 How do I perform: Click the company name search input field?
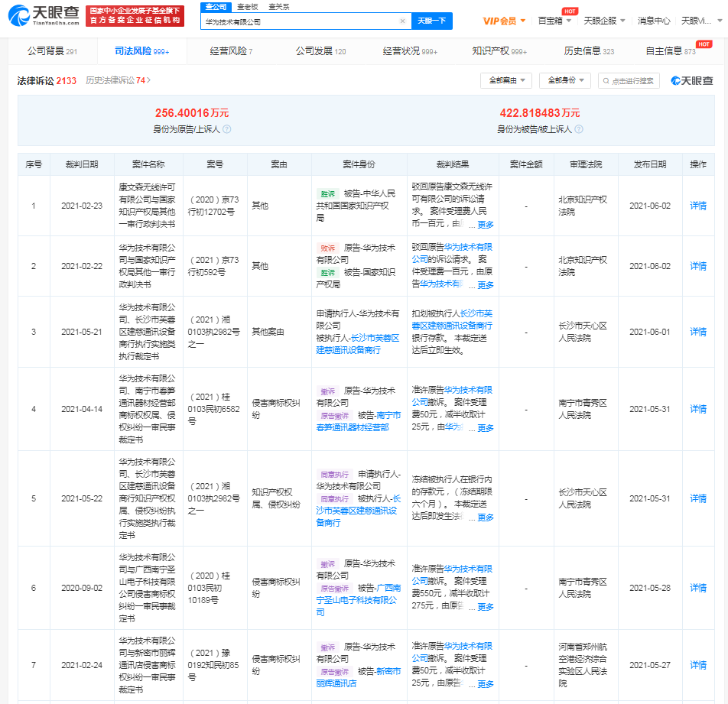point(298,21)
